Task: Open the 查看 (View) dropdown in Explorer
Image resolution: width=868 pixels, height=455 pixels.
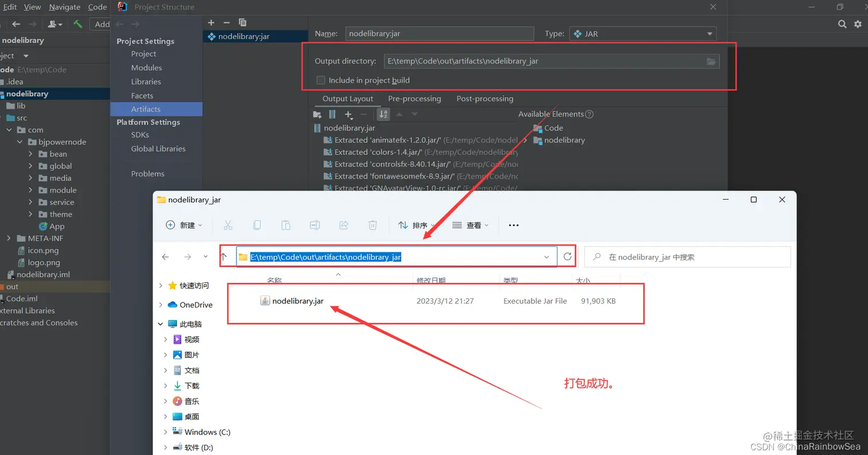Action: [470, 225]
